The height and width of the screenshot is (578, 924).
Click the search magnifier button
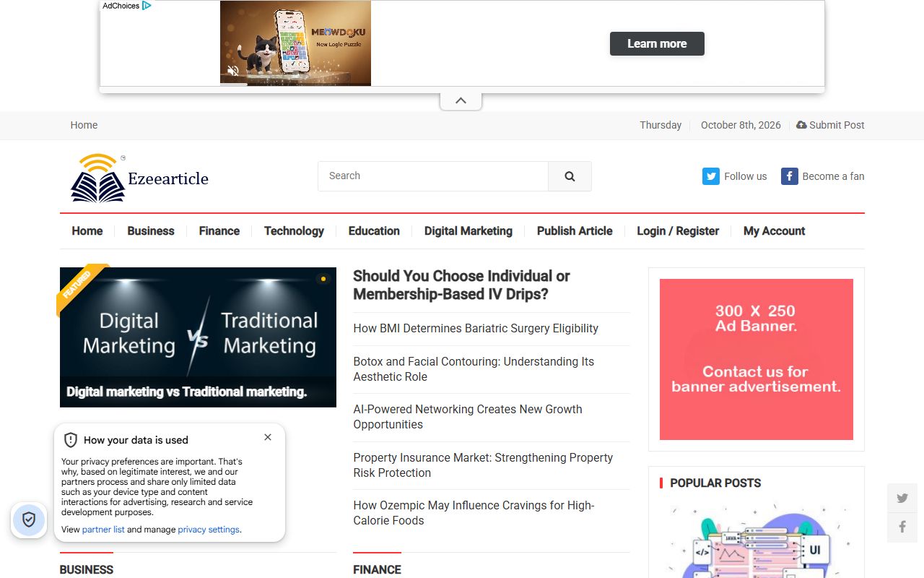coord(570,176)
